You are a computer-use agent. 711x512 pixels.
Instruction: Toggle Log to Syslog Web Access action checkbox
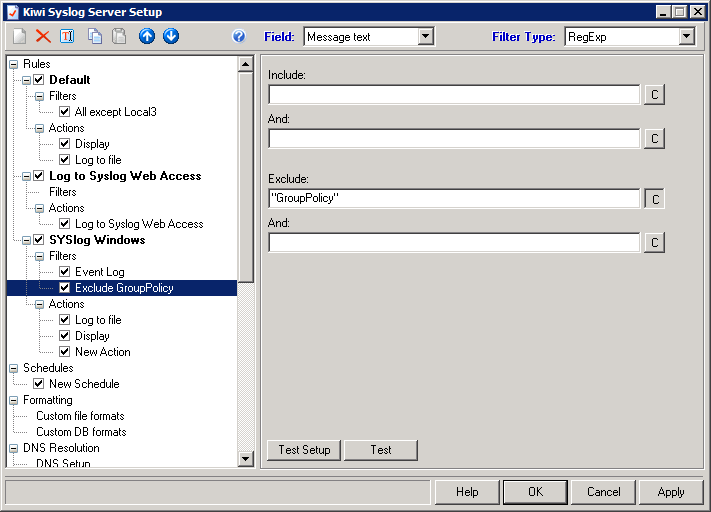[x=64, y=224]
